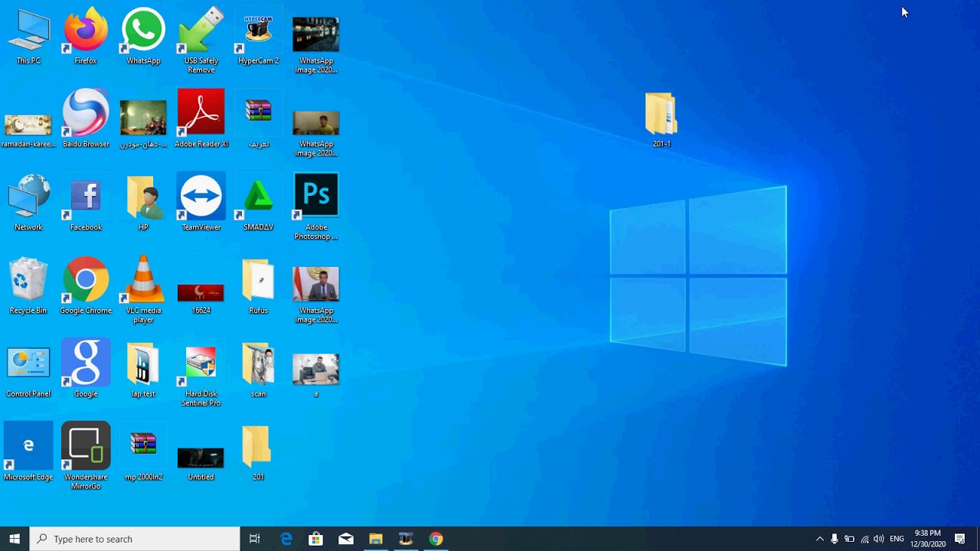Launch Microsoft Edge desktop shortcut
Viewport: 980px width, 551px height.
[28, 452]
